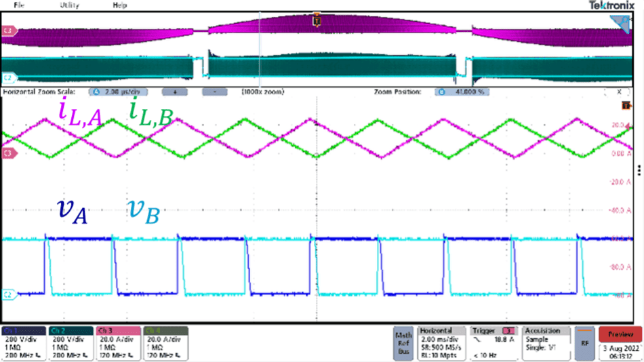
Task: Click the RF button
Action: tap(584, 343)
